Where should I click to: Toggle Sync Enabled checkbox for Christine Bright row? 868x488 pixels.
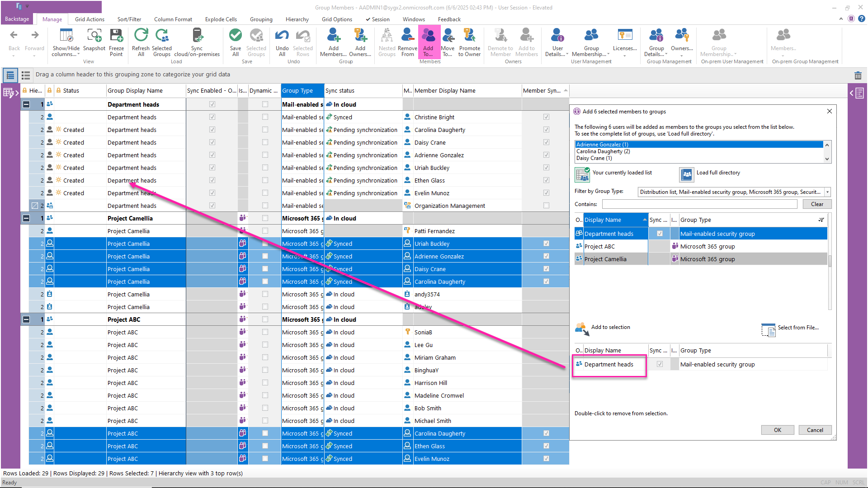point(212,117)
